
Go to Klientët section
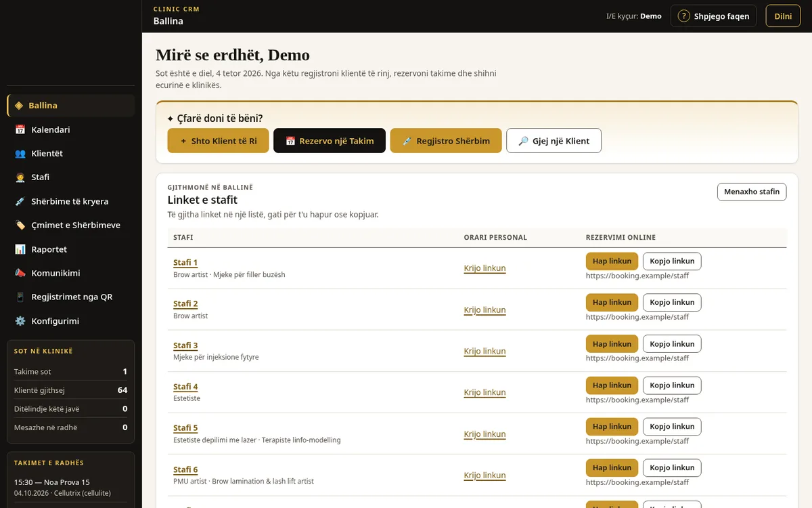[71, 154]
